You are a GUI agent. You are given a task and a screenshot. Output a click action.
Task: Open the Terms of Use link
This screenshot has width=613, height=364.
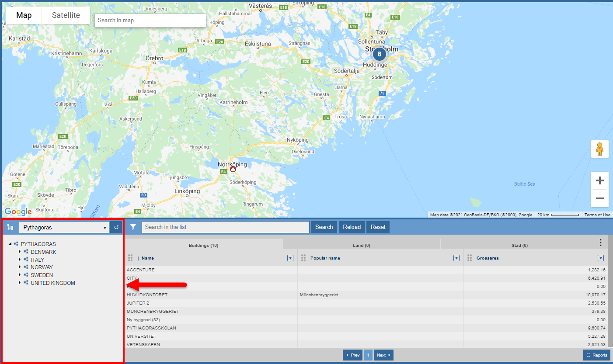(x=597, y=215)
